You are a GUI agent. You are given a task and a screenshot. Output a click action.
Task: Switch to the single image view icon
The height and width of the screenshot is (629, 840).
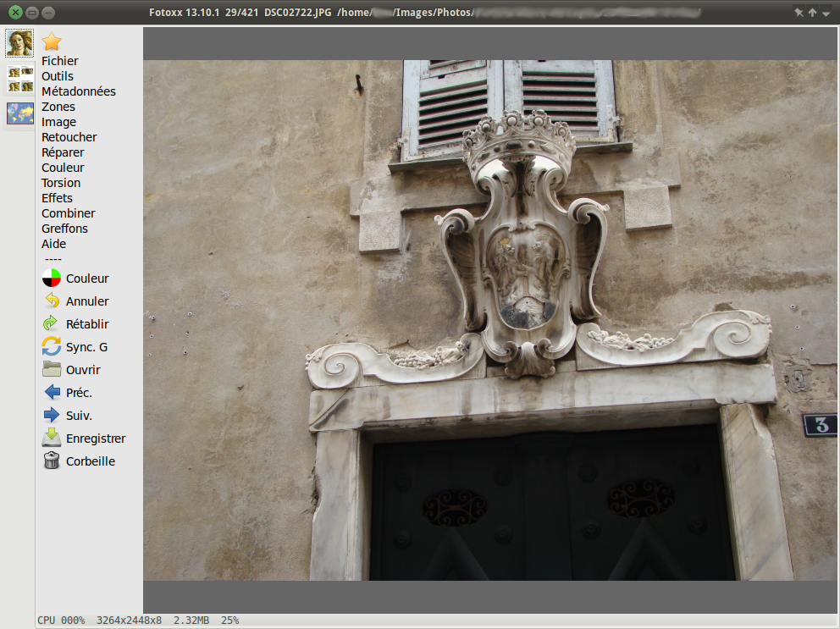point(19,42)
